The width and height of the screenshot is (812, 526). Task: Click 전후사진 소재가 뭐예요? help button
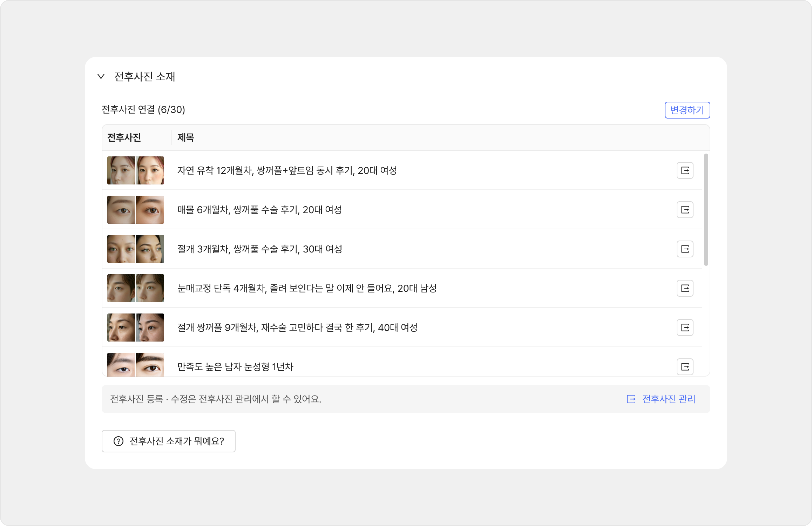pos(168,441)
